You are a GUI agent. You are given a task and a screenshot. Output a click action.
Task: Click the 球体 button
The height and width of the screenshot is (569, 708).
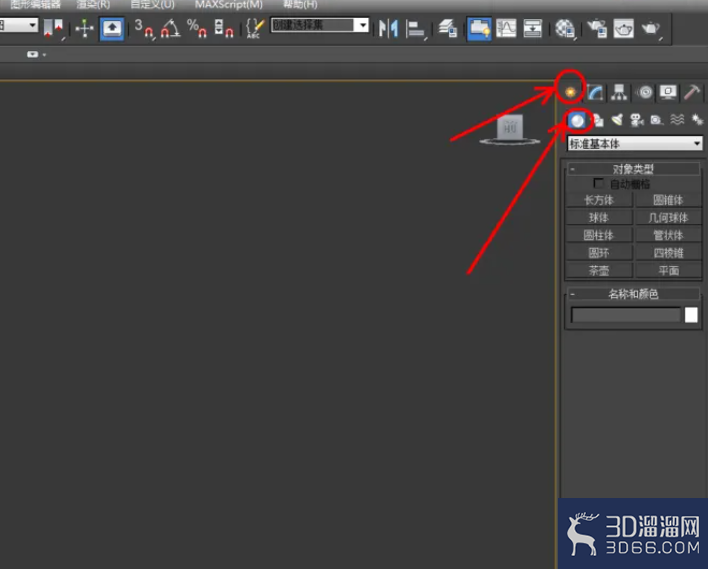599,217
